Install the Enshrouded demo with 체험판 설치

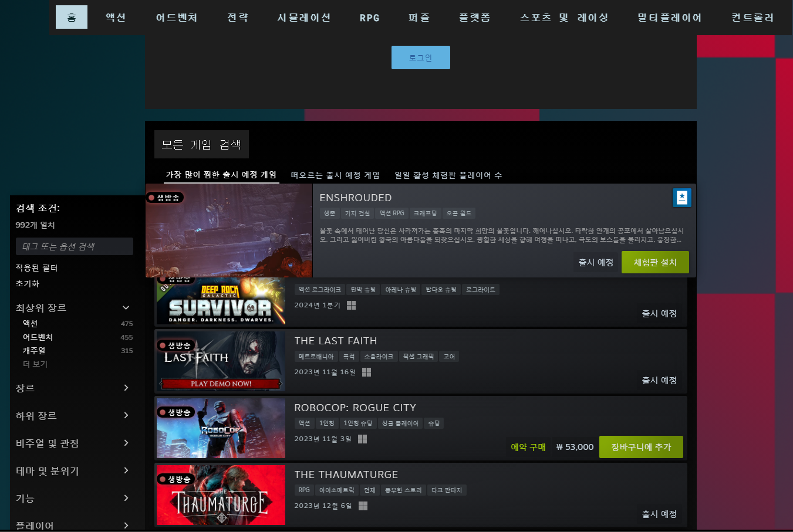(655, 262)
